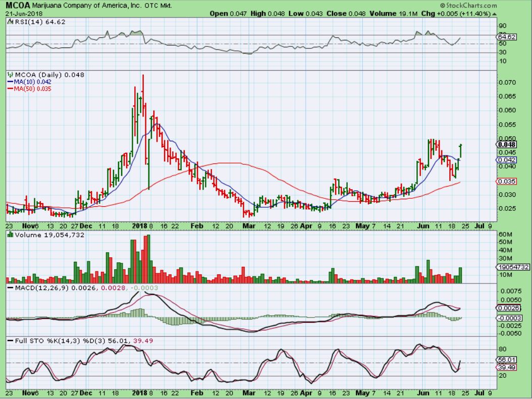Click the 'OTC Mkt.' exchange label

point(158,6)
